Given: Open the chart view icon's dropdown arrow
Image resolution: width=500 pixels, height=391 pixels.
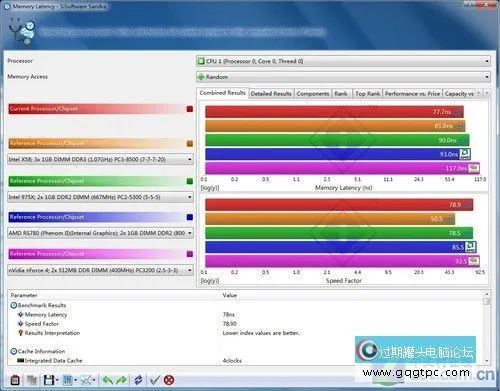Looking at the screenshot, I should 75,380.
